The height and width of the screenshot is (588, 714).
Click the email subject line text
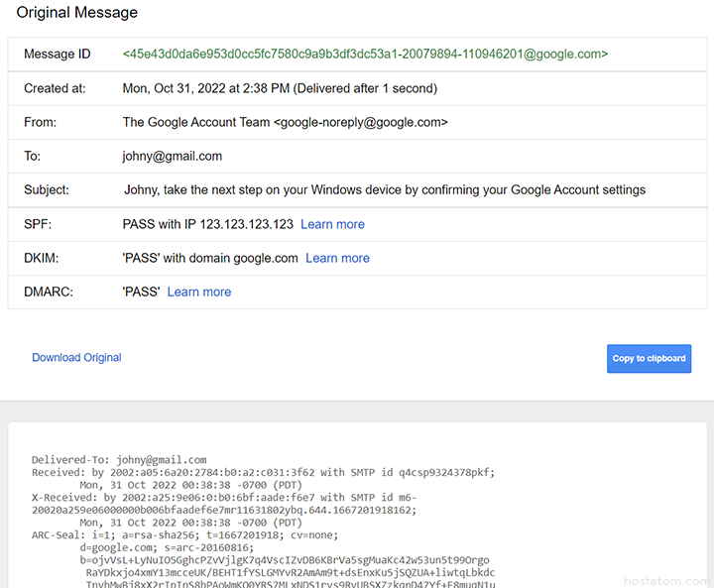pyautogui.click(x=384, y=189)
